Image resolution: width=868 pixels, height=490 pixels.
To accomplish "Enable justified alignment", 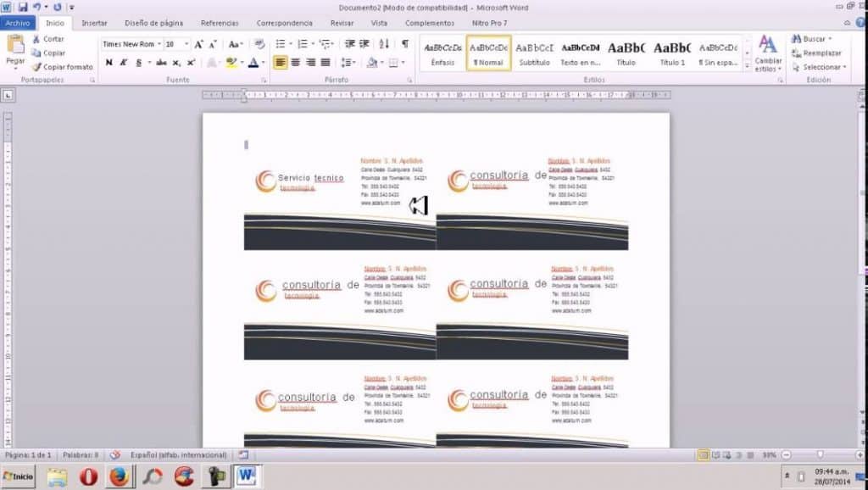I will tap(325, 62).
